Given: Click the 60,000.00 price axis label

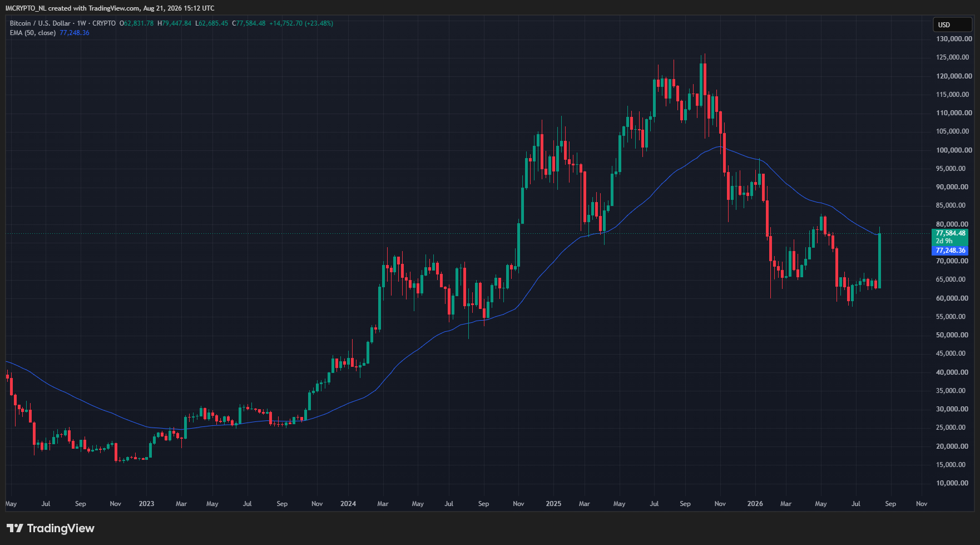Looking at the screenshot, I should click(952, 298).
